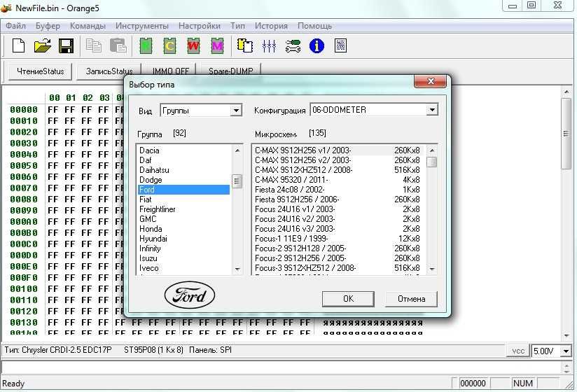Click the vcc button in status bar
The width and height of the screenshot is (577, 392).
pos(518,351)
